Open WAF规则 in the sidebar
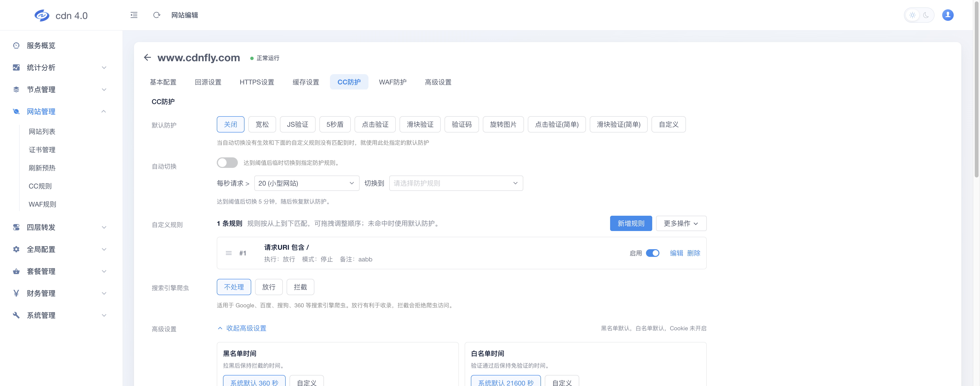 (42, 204)
